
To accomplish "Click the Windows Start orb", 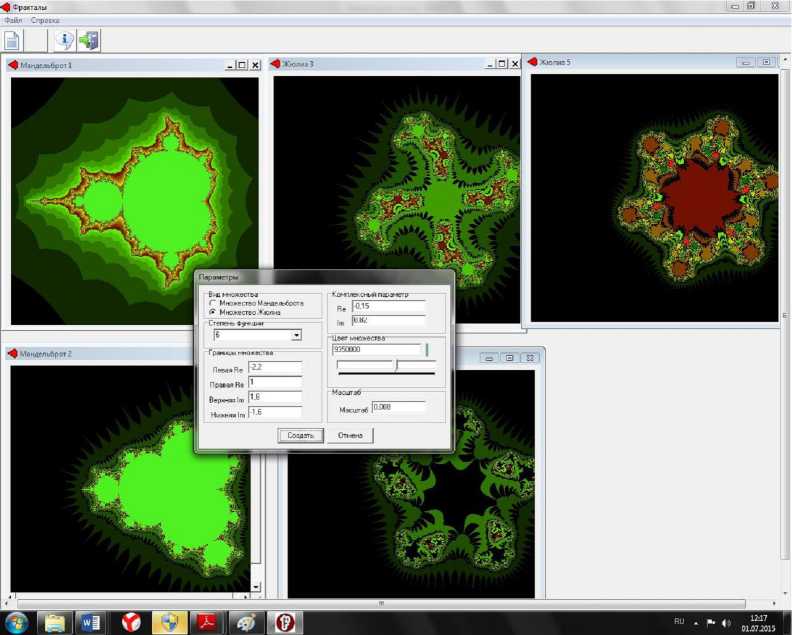I will [x=17, y=622].
